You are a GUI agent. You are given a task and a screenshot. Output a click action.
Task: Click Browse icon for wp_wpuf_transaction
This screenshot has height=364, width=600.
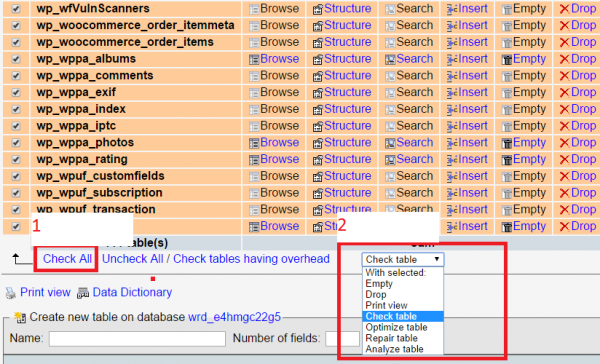coord(254,210)
